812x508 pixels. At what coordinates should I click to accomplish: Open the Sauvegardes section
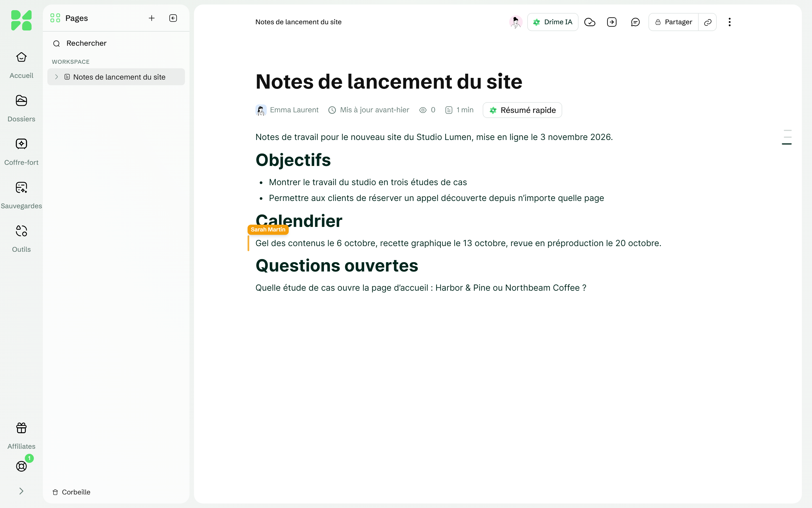pyautogui.click(x=21, y=195)
